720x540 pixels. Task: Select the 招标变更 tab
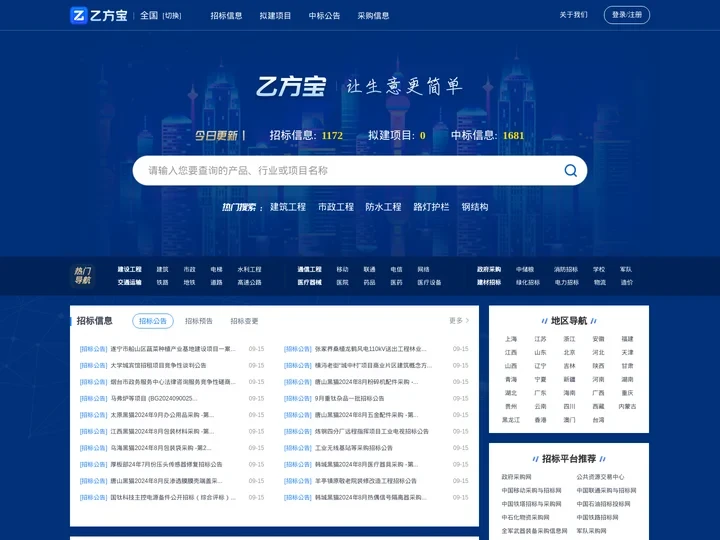[244, 321]
